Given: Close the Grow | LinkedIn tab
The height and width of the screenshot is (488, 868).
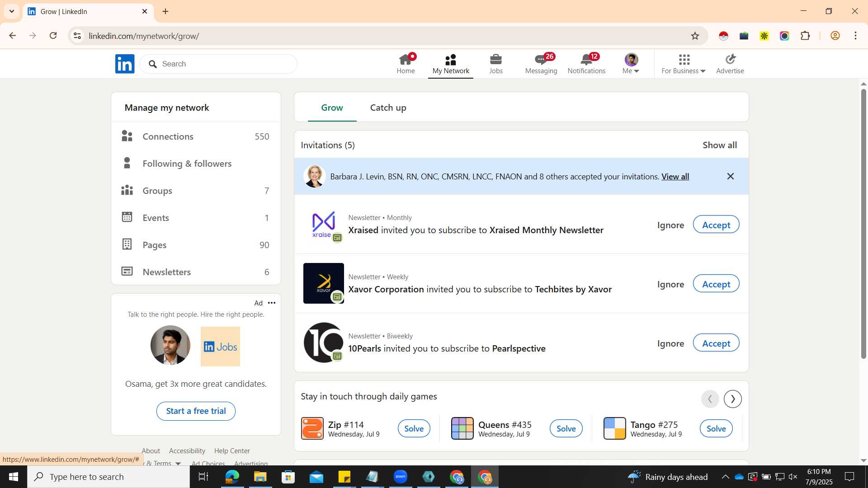Looking at the screenshot, I should [x=145, y=11].
